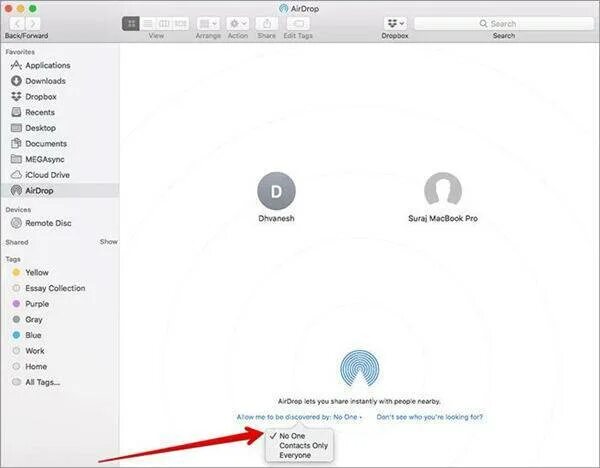Click the Back arrow button
The width and height of the screenshot is (600, 468).
[18, 24]
